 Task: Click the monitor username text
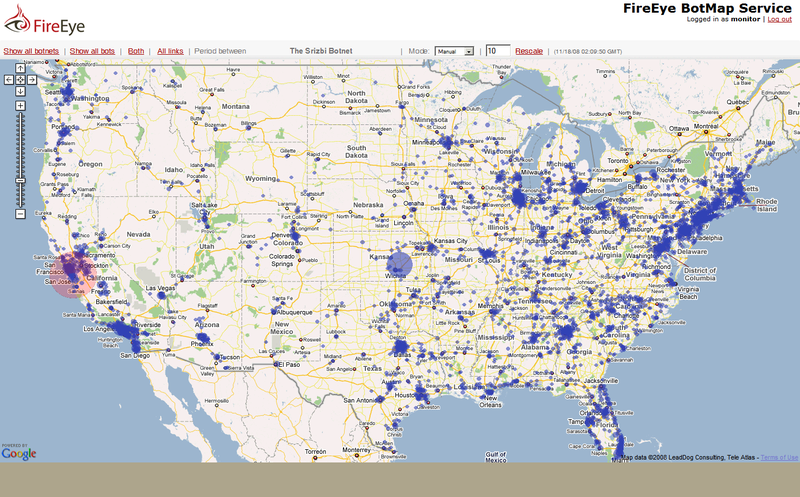coord(745,19)
